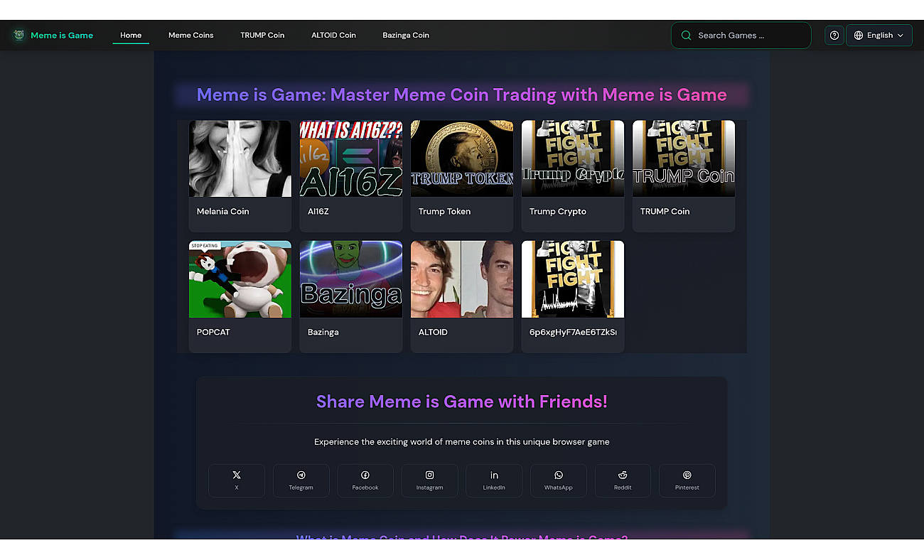Image resolution: width=924 pixels, height=560 pixels.
Task: Open the ALTOID game thumbnail
Action: coord(462,279)
